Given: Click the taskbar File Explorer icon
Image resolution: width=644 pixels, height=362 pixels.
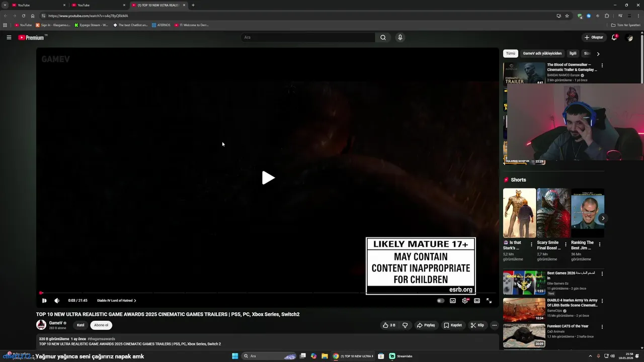Looking at the screenshot, I should point(325,356).
